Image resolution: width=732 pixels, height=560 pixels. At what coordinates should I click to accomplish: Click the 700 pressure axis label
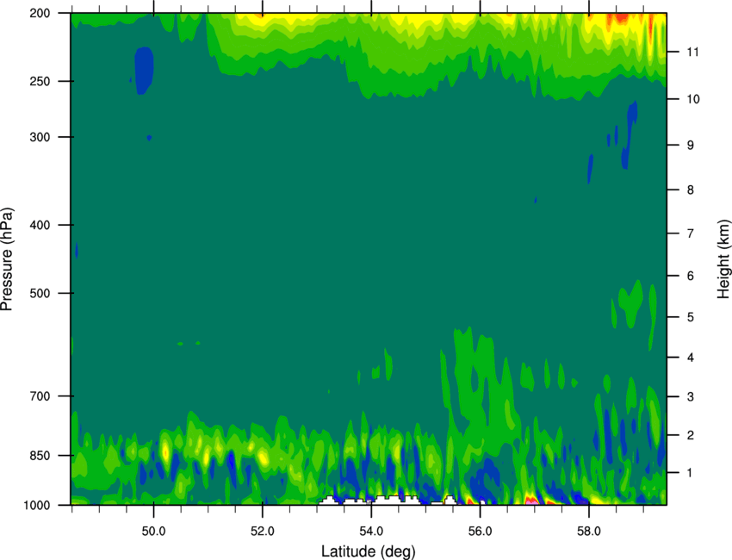coord(40,396)
